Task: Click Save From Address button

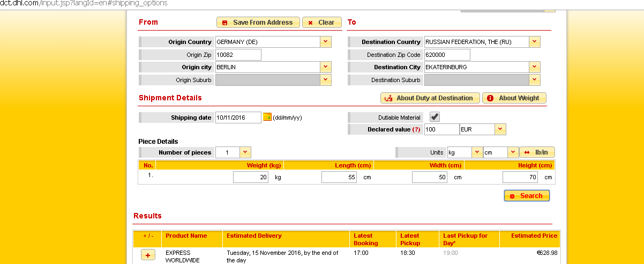Action: click(x=258, y=23)
